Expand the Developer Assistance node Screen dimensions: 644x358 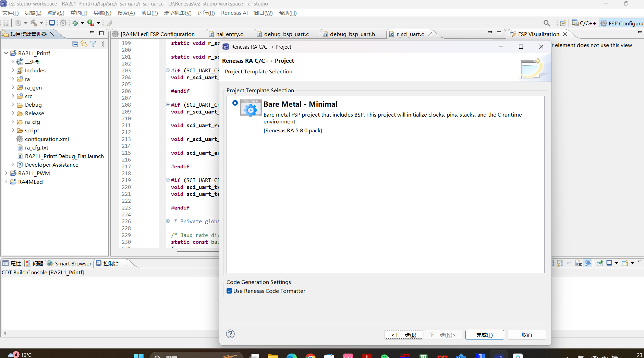(x=13, y=165)
